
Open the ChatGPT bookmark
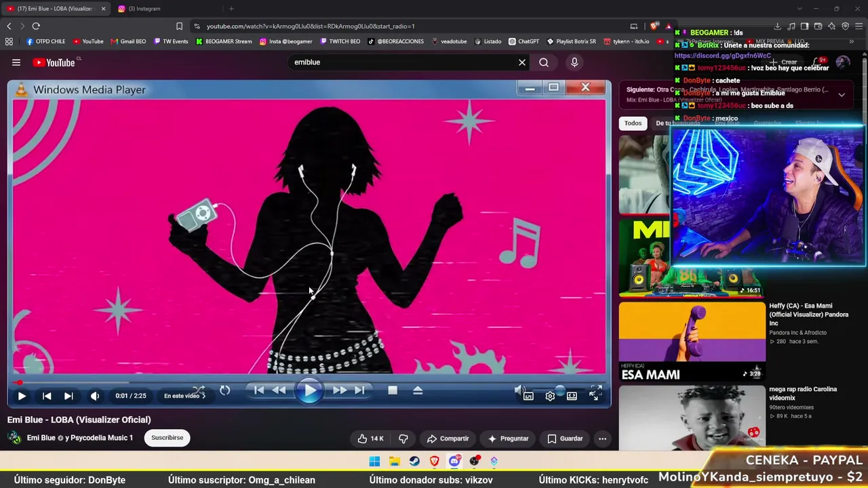tap(524, 41)
